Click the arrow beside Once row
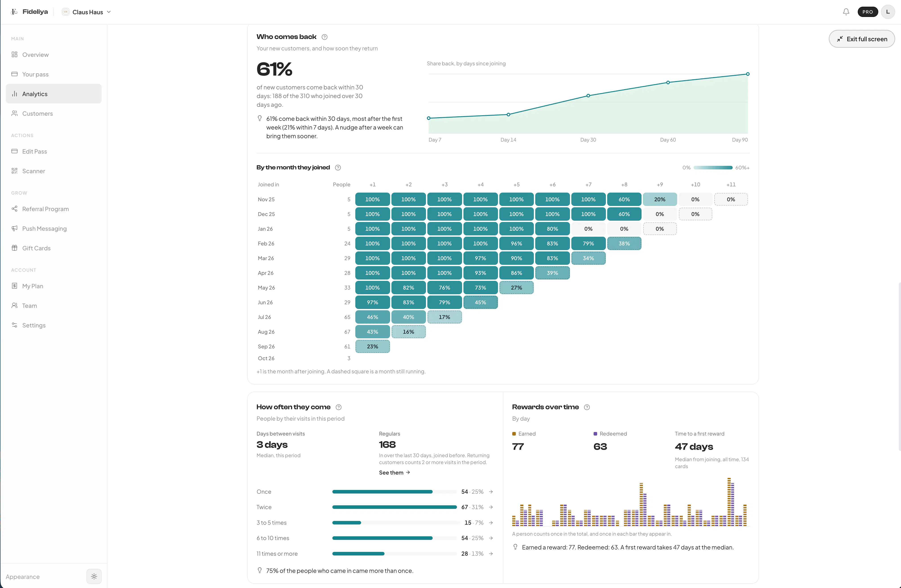 pyautogui.click(x=491, y=491)
